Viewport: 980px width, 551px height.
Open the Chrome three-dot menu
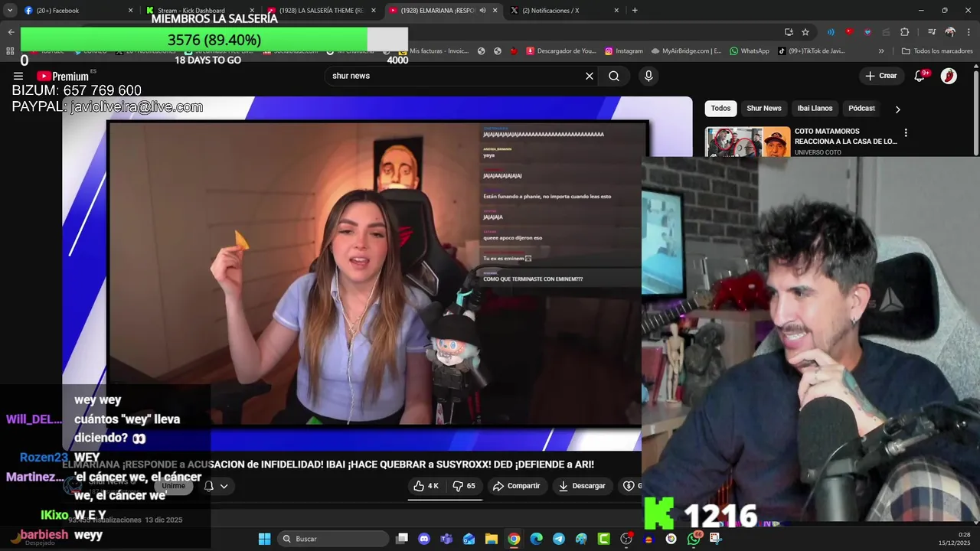968,32
